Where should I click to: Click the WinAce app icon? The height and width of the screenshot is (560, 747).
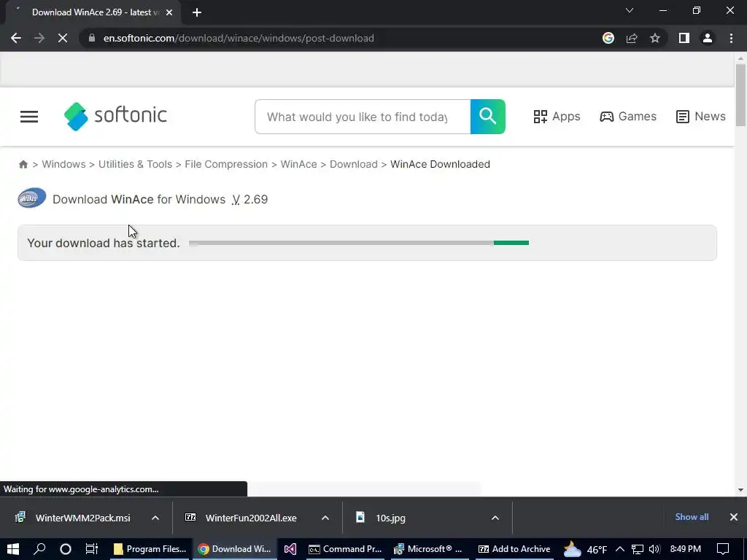(32, 198)
